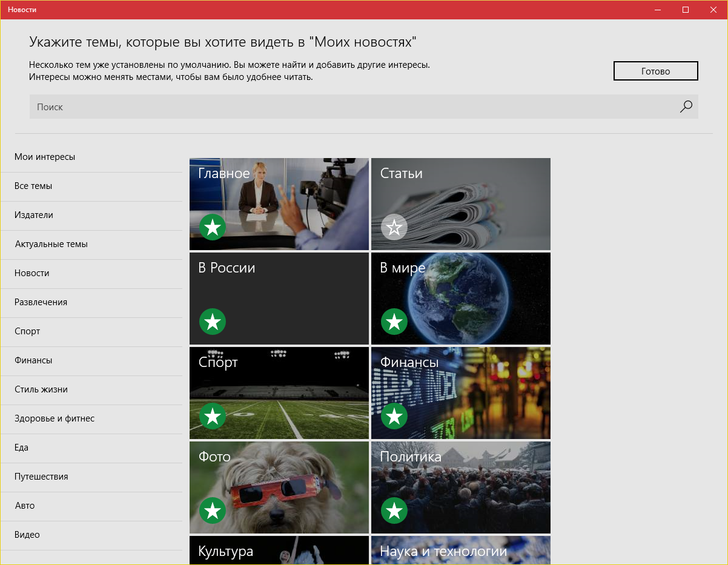The width and height of the screenshot is (728, 565).
Task: Minimize the Новости window
Action: [x=658, y=9]
